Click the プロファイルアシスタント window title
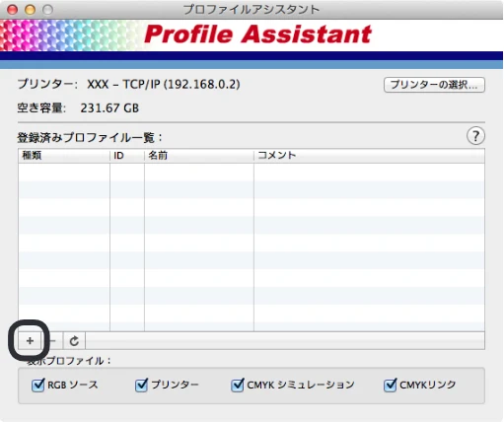The image size is (504, 422). [x=252, y=10]
